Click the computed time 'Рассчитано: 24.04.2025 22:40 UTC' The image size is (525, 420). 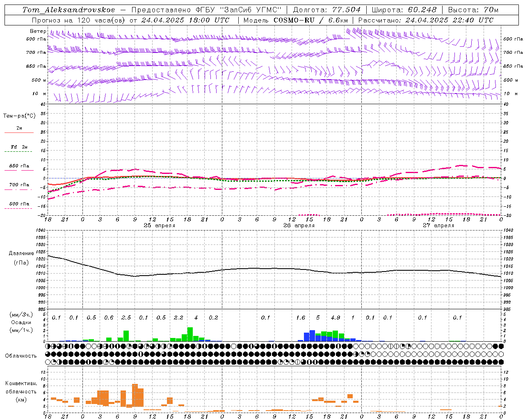click(426, 20)
